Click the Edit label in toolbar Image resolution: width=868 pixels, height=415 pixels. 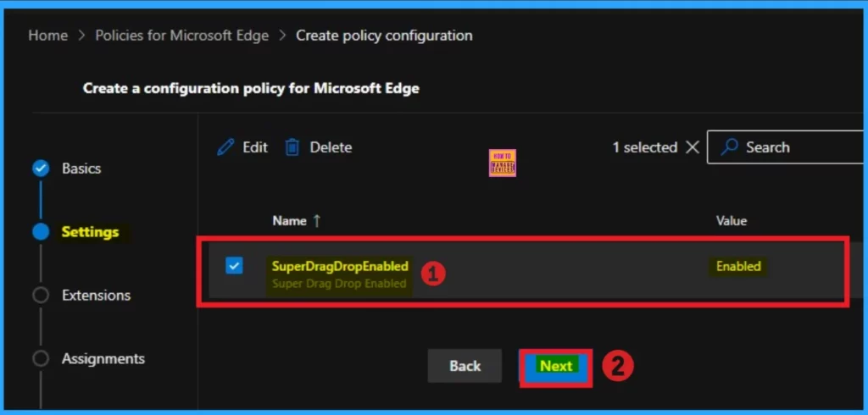tap(254, 147)
